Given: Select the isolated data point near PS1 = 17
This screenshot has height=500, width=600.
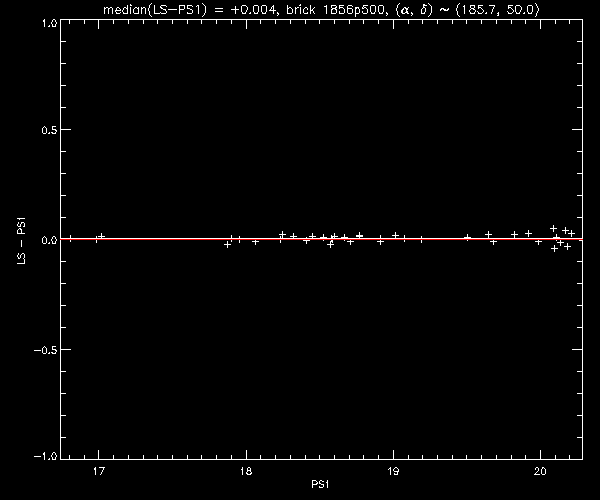Looking at the screenshot, I should [x=101, y=236].
